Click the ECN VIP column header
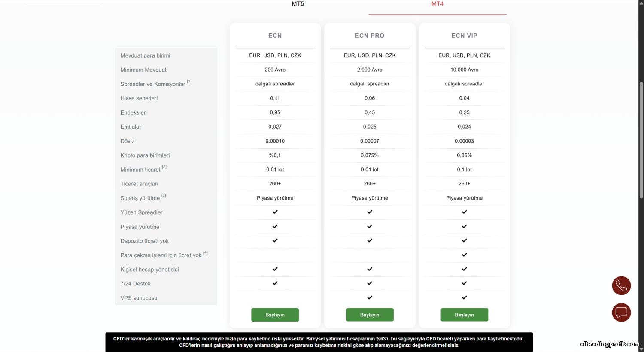 pos(464,36)
